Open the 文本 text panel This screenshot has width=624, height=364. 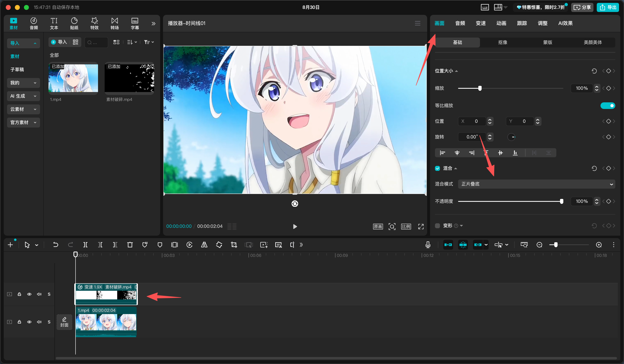point(54,23)
